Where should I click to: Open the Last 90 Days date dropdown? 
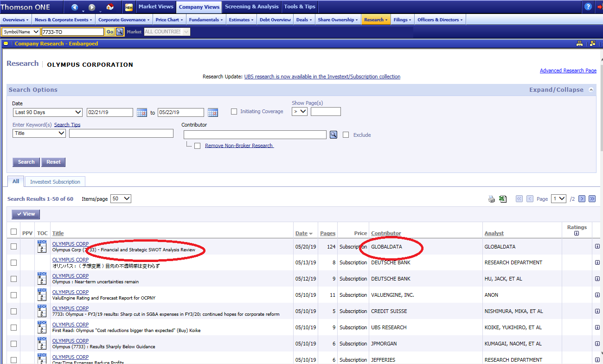coord(48,112)
